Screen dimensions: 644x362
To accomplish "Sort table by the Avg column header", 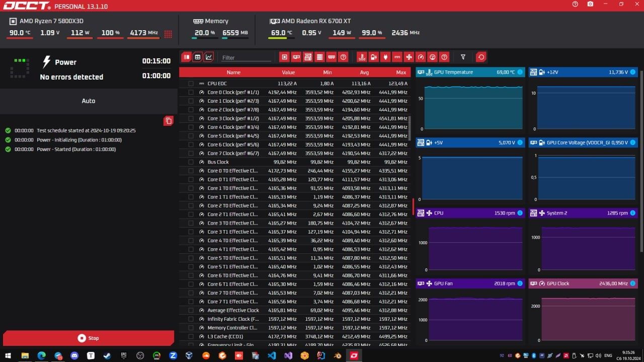I will pos(365,72).
